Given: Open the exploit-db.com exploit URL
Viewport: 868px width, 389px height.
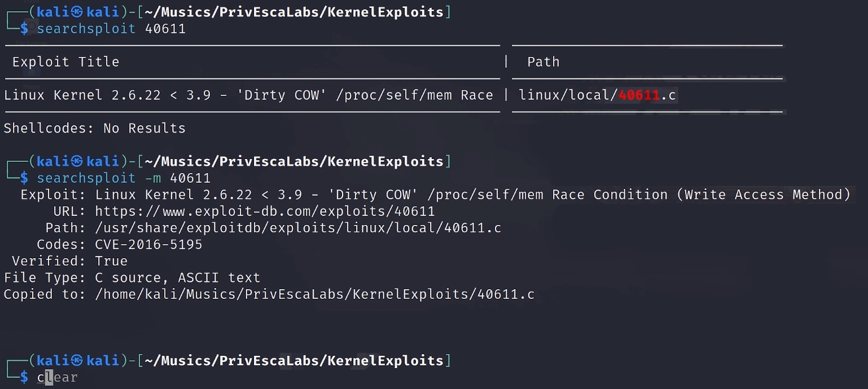Looking at the screenshot, I should (x=265, y=211).
